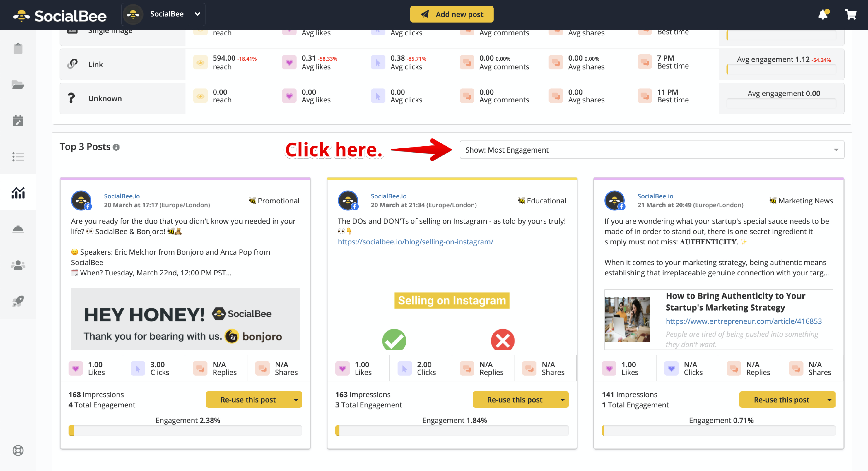Click the SocialBee logo in header
The width and height of the screenshot is (868, 471).
point(60,16)
